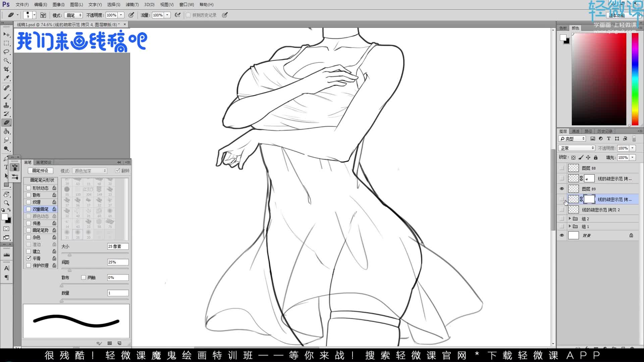
Task: Click the 画笔笔尖形状 option
Action: 42,180
